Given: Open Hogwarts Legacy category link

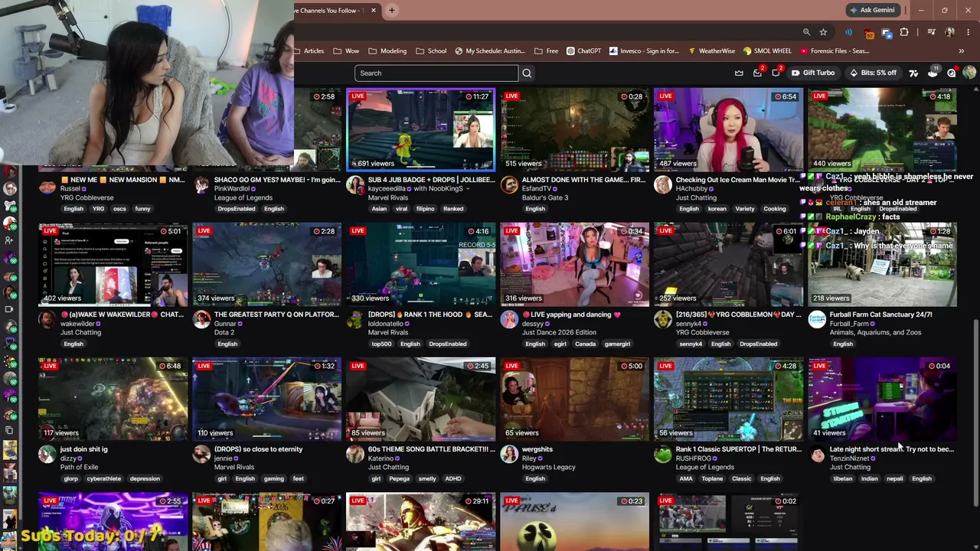Looking at the screenshot, I should [x=548, y=467].
